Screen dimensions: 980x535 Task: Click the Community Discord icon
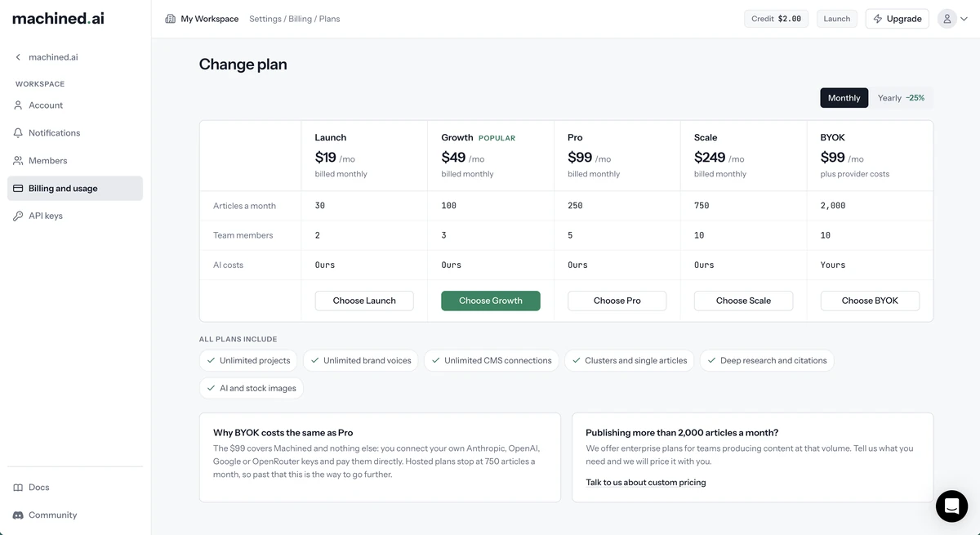[x=18, y=515]
